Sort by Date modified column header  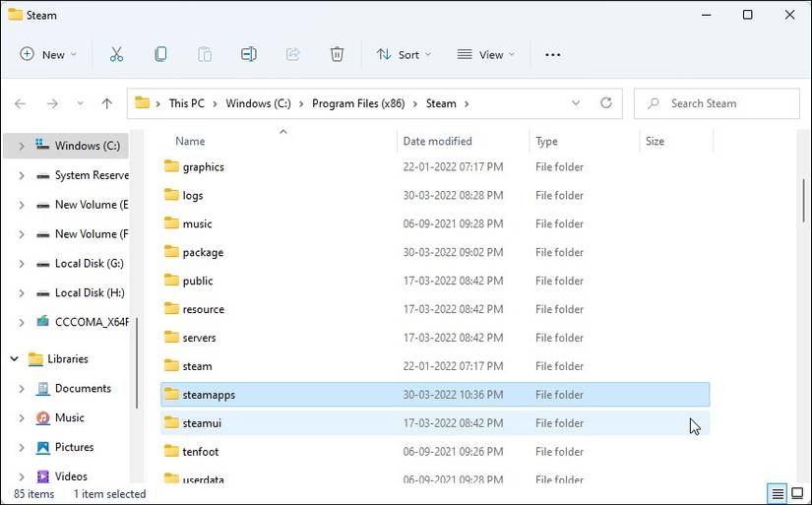[x=438, y=141]
